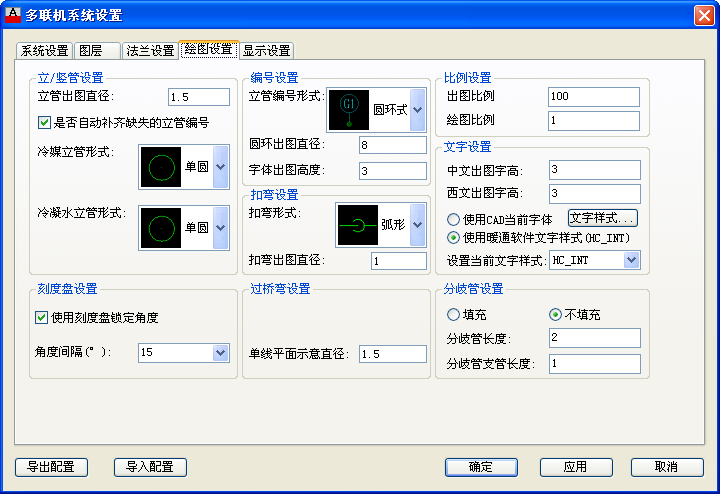Click the 立管编号形式 ring-style preview image
720x494 pixels.
349,109
